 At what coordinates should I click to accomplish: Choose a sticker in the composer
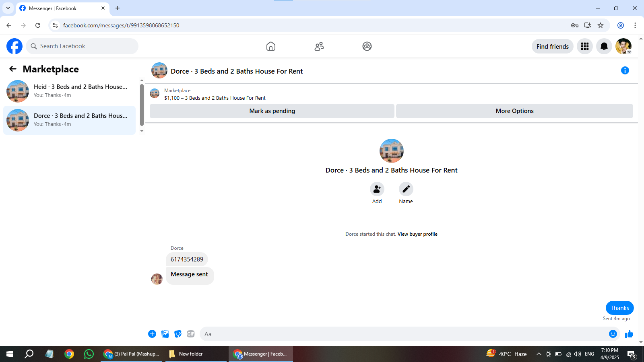pyautogui.click(x=178, y=334)
